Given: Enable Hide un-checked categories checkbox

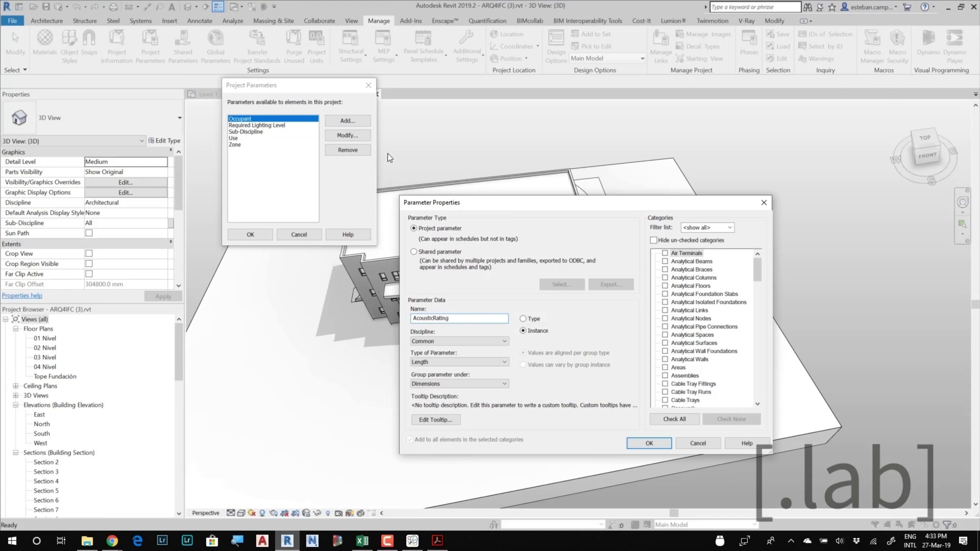Looking at the screenshot, I should [654, 240].
